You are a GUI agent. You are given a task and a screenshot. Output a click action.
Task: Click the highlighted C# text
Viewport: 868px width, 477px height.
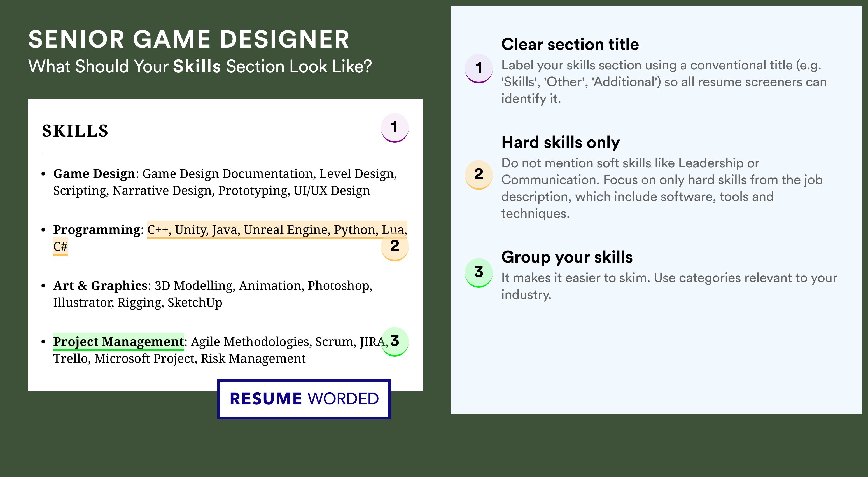60,247
